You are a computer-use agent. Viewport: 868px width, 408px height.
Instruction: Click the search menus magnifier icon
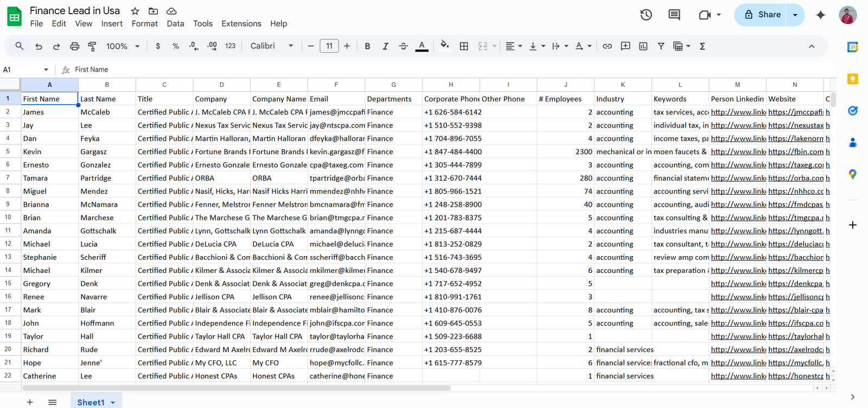[20, 46]
